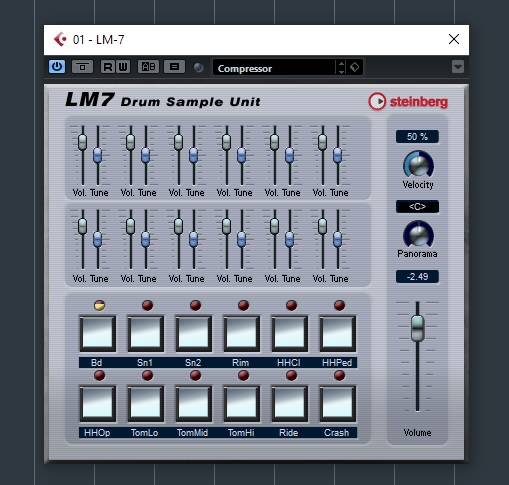Open the preset management list icon
Viewport: 509px width, 485px height.
click(174, 67)
